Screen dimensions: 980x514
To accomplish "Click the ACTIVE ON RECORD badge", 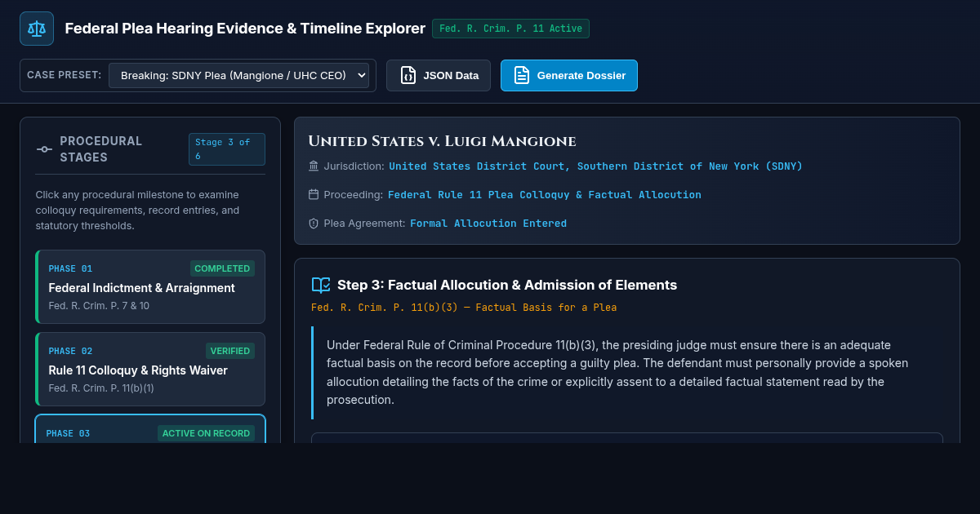I will (206, 433).
